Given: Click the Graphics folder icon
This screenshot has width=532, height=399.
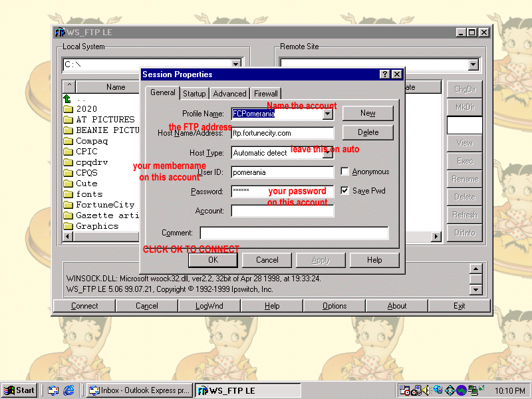Looking at the screenshot, I should click(x=68, y=226).
